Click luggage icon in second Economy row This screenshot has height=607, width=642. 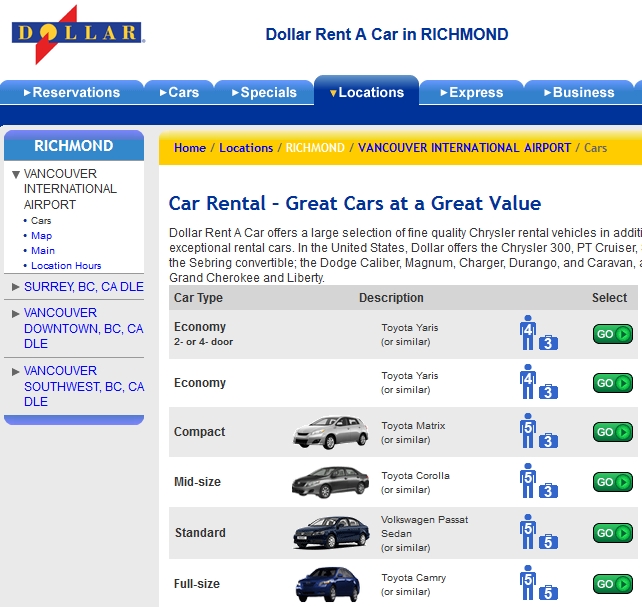[548, 392]
